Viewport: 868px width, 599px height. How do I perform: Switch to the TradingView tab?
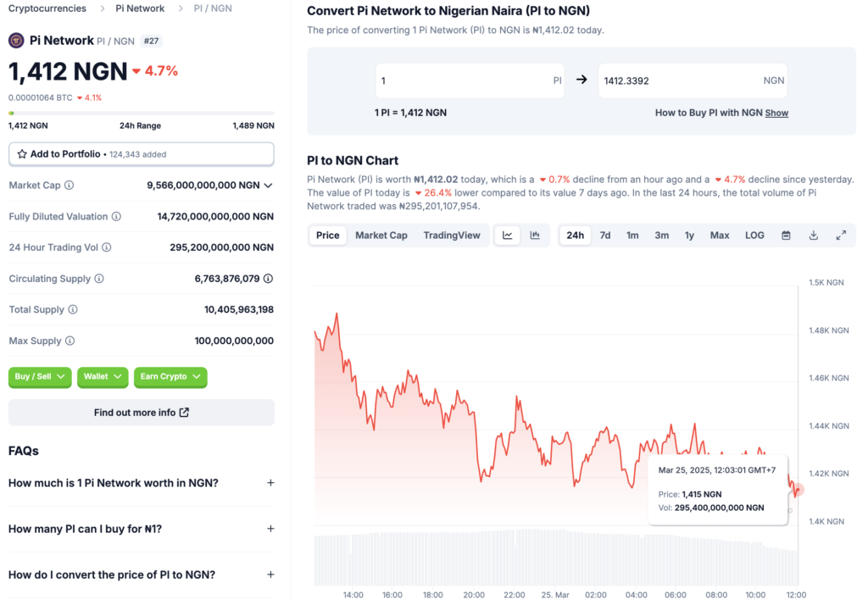click(x=452, y=235)
